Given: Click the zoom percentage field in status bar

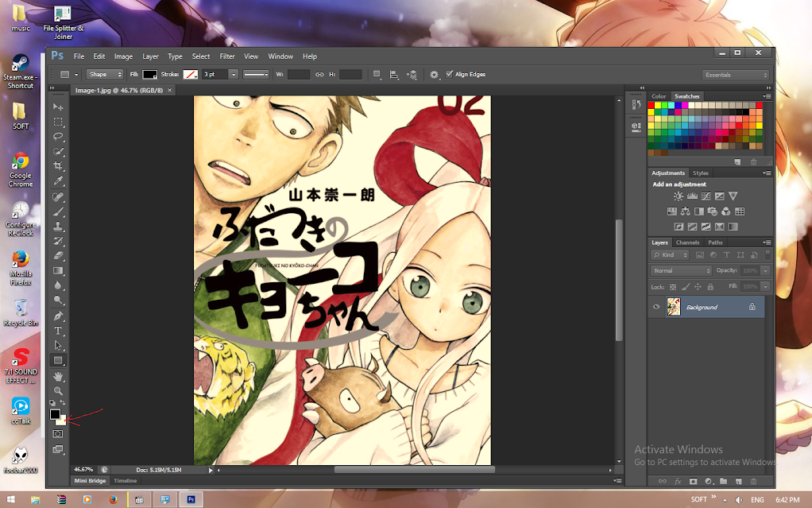Looking at the screenshot, I should tap(83, 470).
